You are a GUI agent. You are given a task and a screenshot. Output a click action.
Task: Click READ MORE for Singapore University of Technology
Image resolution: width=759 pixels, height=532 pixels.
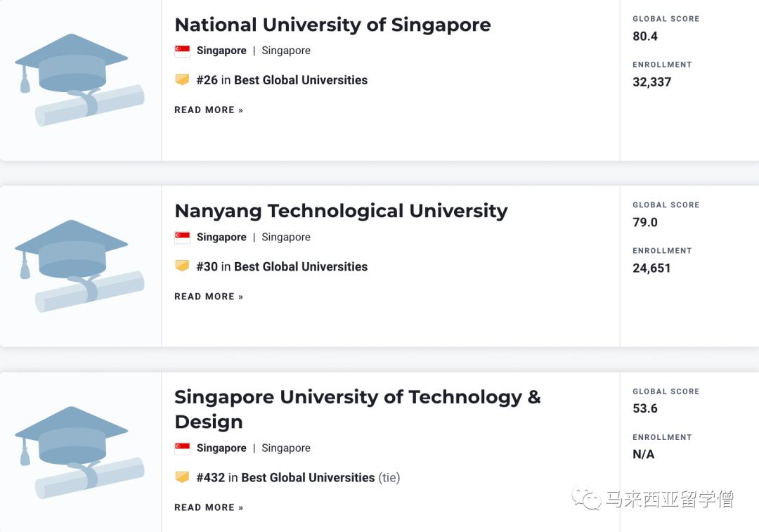208,507
